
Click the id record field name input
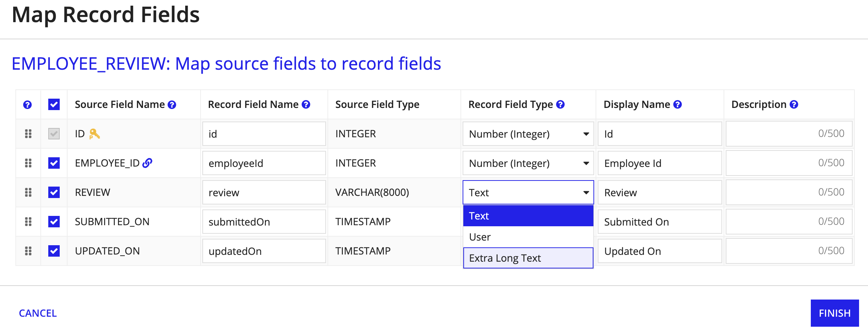tap(264, 134)
